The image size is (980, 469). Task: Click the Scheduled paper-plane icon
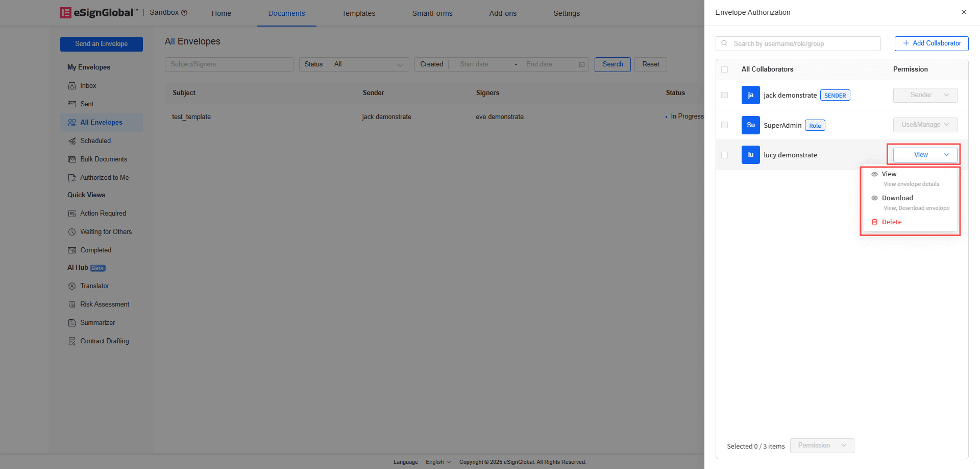[72, 141]
